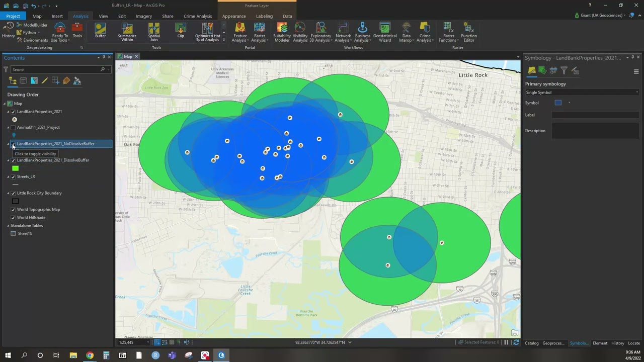This screenshot has width=644, height=362.
Task: Hide the LandBankProperties_2021_DissolveBuffer layer
Action: coord(13,160)
